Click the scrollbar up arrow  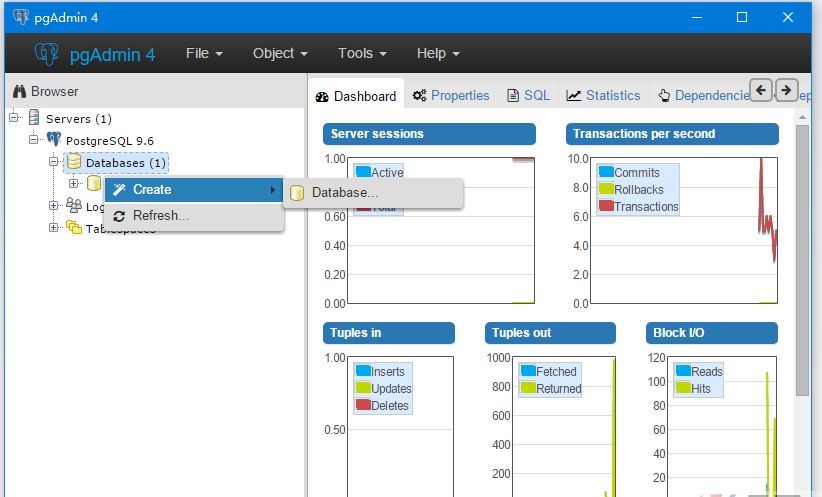[x=802, y=117]
